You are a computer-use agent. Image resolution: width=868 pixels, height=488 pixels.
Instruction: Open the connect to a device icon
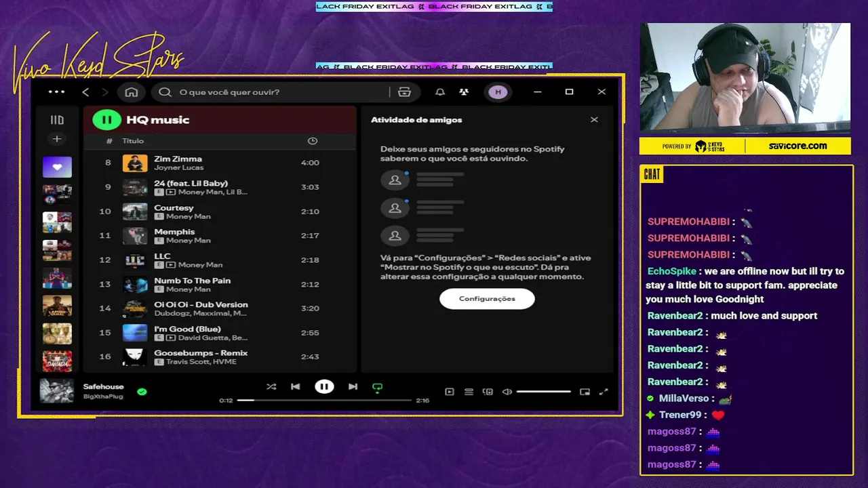click(488, 392)
